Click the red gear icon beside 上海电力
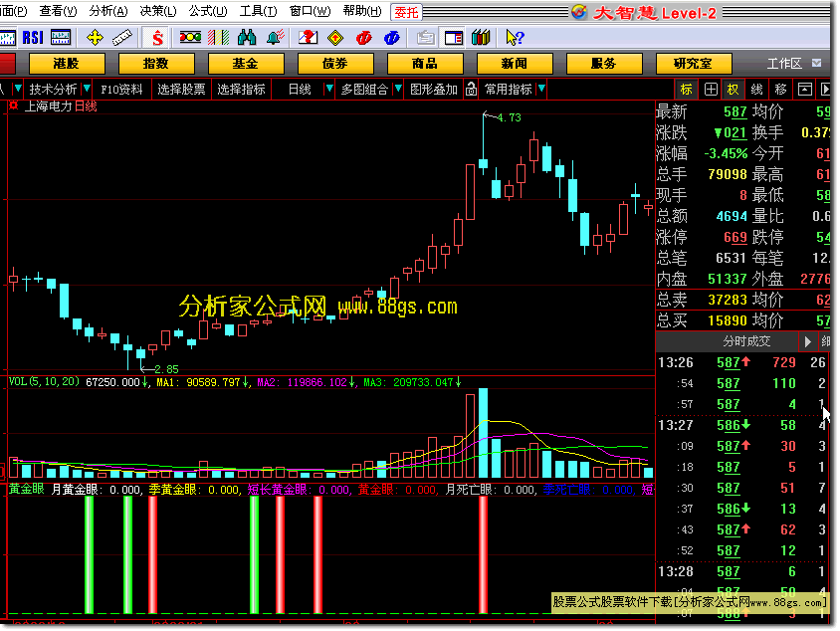Viewport: 840px width, 631px height. click(x=13, y=105)
